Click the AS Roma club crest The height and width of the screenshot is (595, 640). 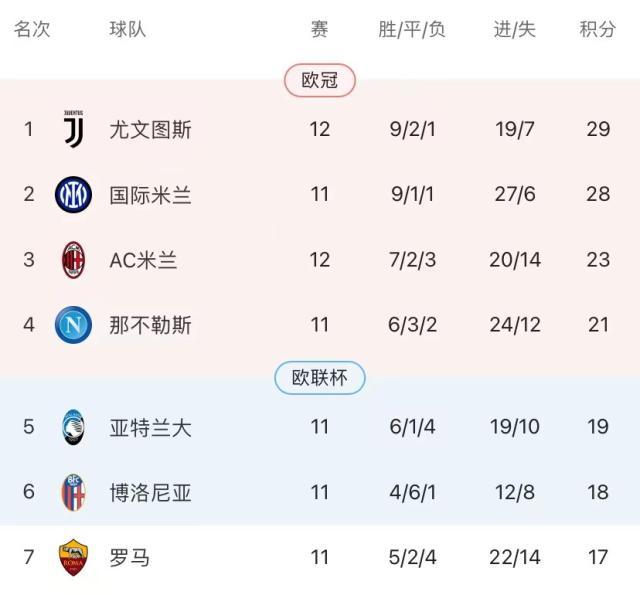(73, 557)
